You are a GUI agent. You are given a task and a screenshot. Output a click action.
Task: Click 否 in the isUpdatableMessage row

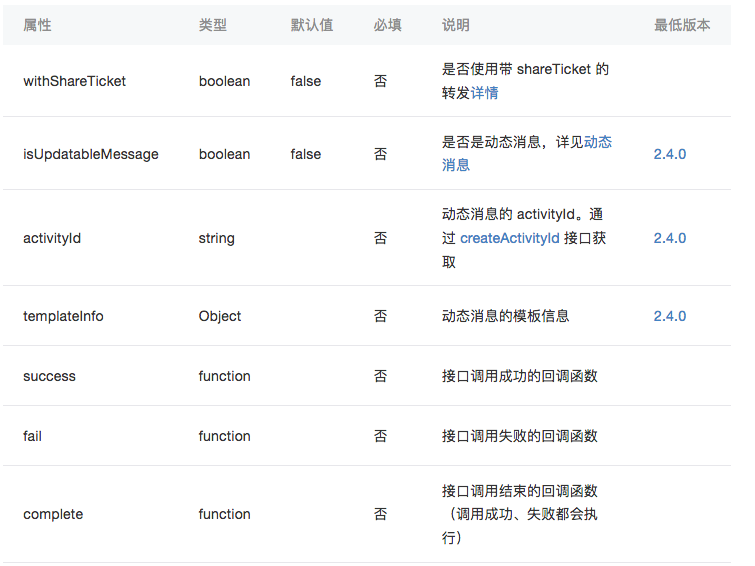point(380,154)
